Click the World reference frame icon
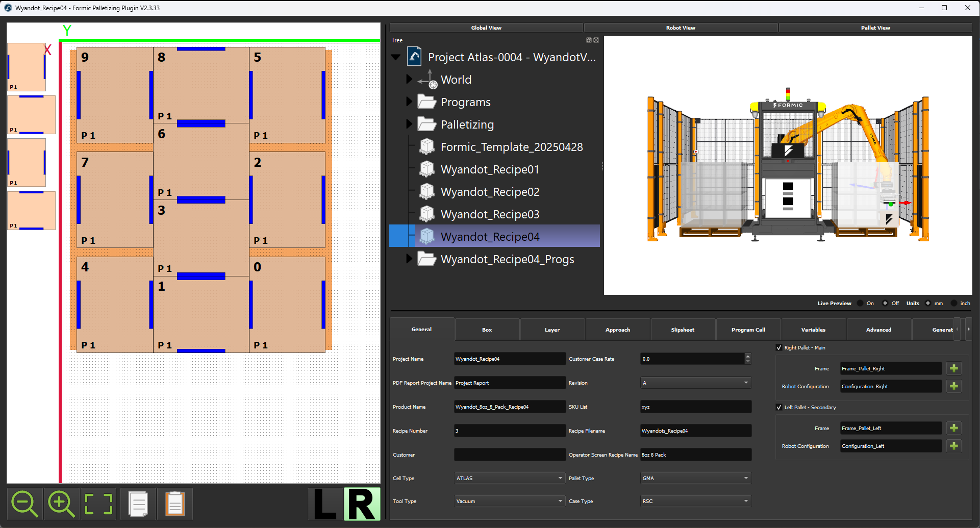This screenshot has height=528, width=980. click(428, 80)
